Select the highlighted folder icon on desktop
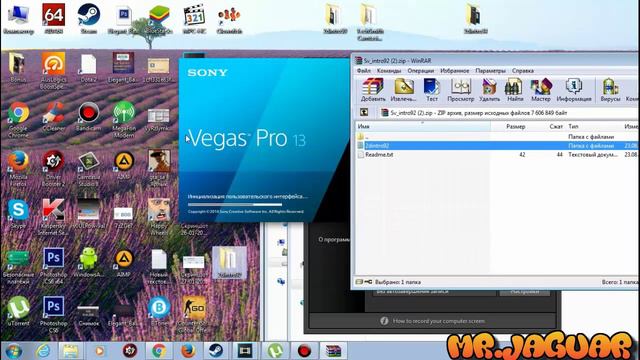 (229, 263)
